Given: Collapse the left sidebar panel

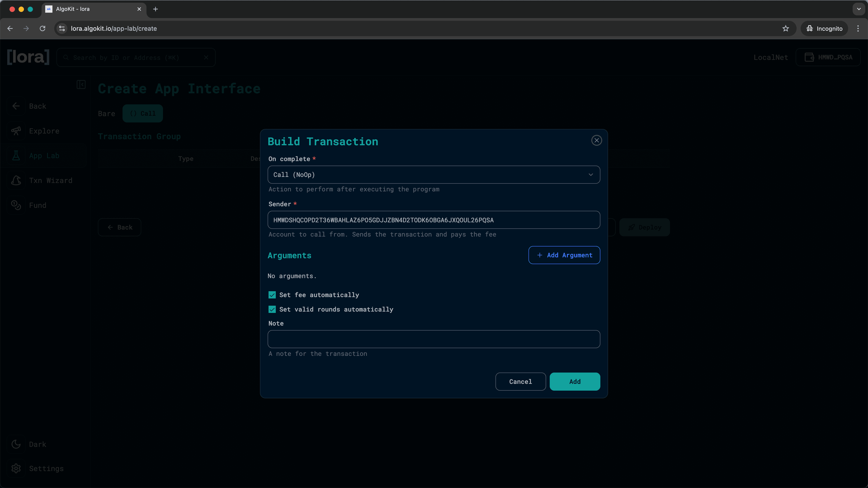Looking at the screenshot, I should click(81, 84).
